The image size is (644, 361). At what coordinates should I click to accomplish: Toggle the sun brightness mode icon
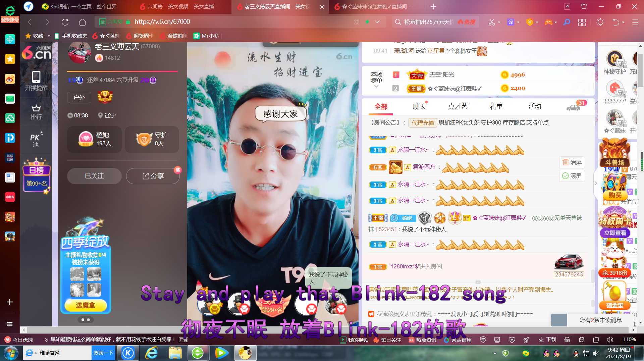click(x=600, y=22)
